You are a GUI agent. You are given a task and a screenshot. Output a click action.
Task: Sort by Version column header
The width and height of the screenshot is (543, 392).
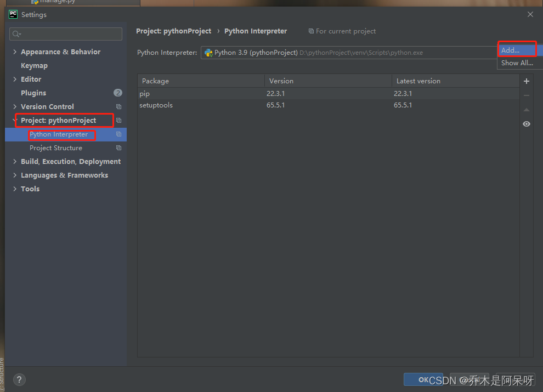tap(329, 81)
